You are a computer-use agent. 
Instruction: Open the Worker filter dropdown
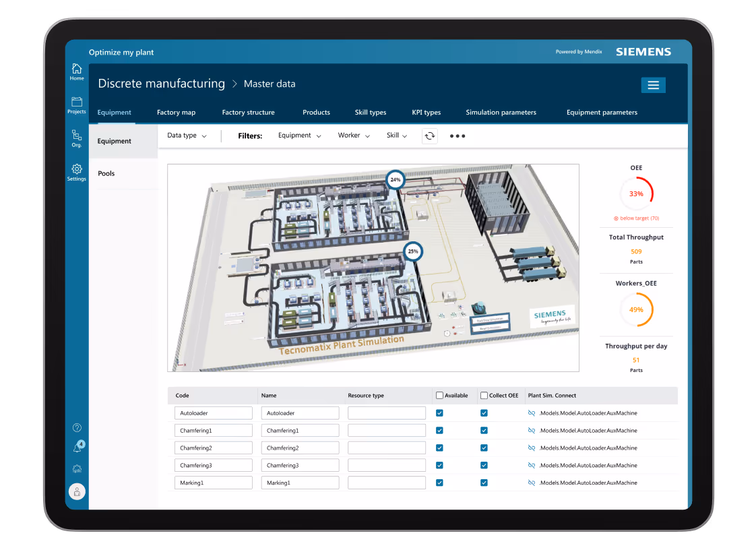pyautogui.click(x=354, y=135)
